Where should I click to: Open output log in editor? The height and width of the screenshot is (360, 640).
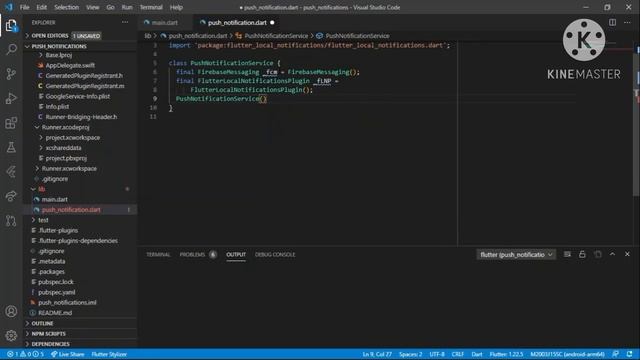click(x=598, y=254)
